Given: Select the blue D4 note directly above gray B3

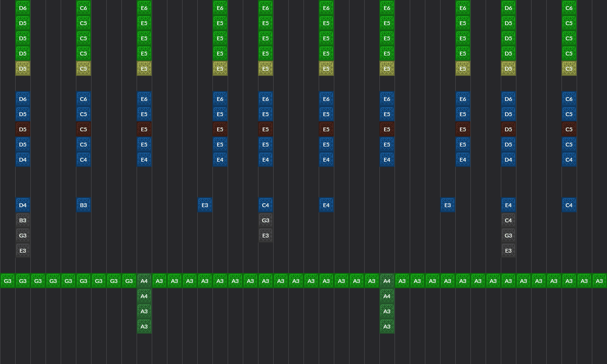Looking at the screenshot, I should 23,205.
